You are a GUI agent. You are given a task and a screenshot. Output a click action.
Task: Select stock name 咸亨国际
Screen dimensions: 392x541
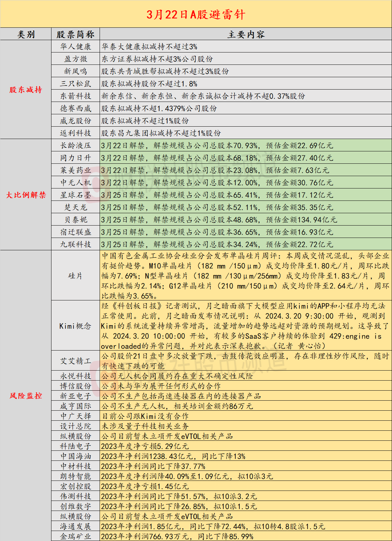pos(76,406)
